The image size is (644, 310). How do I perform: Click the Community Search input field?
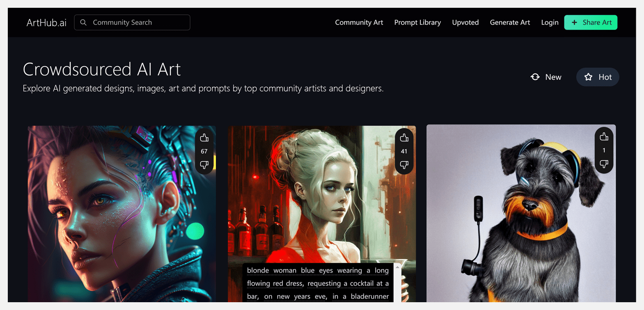click(132, 23)
